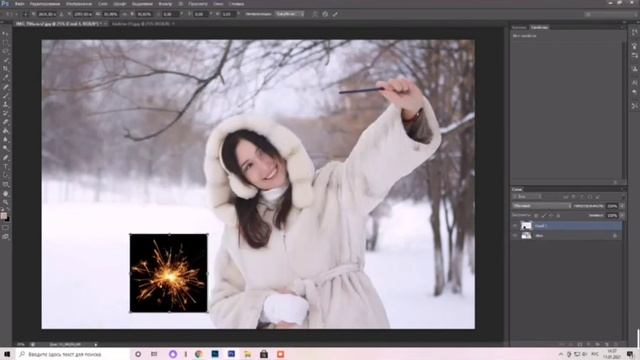Image resolution: width=640 pixels, height=360 pixels.
Task: Toggle lock transparent pixels in Layers panel
Action: click(536, 216)
